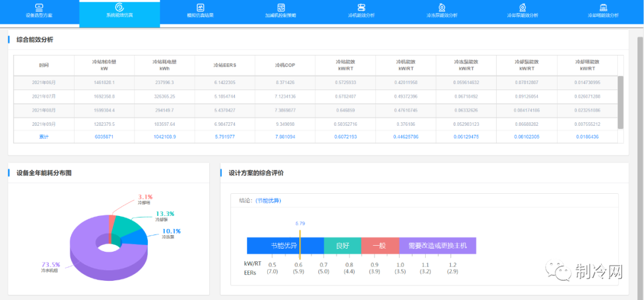644x300 pixels.
Task: Click the 冷站耗电量 kWh column header
Action: (165, 65)
